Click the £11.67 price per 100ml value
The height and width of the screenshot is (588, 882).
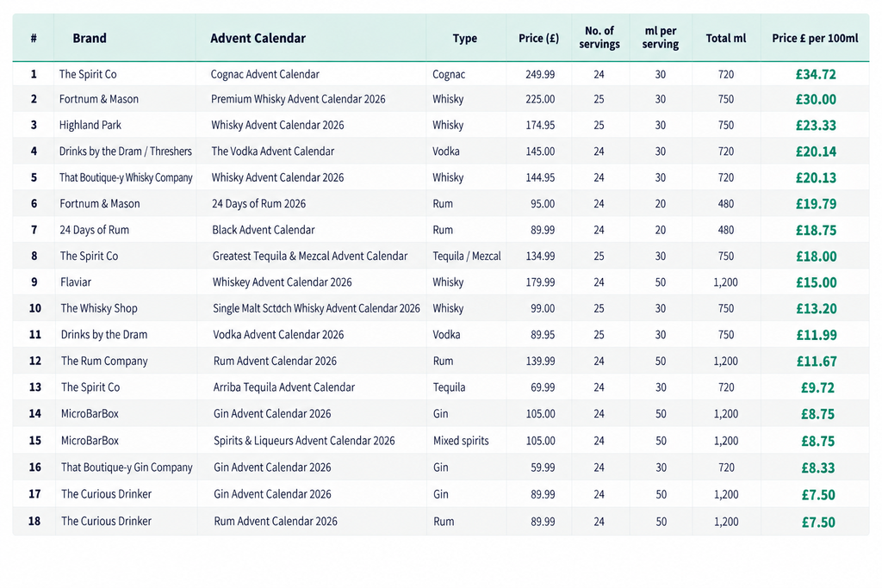(817, 362)
